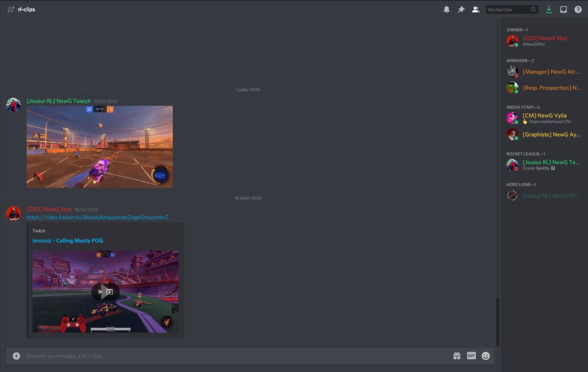588x372 pixels.
Task: Click the rl-clips channel title
Action: [x=26, y=9]
